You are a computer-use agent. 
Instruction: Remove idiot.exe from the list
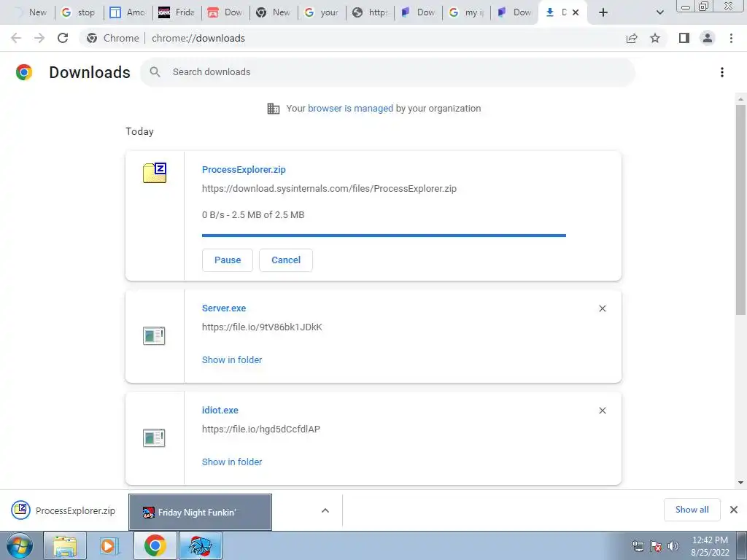602,411
